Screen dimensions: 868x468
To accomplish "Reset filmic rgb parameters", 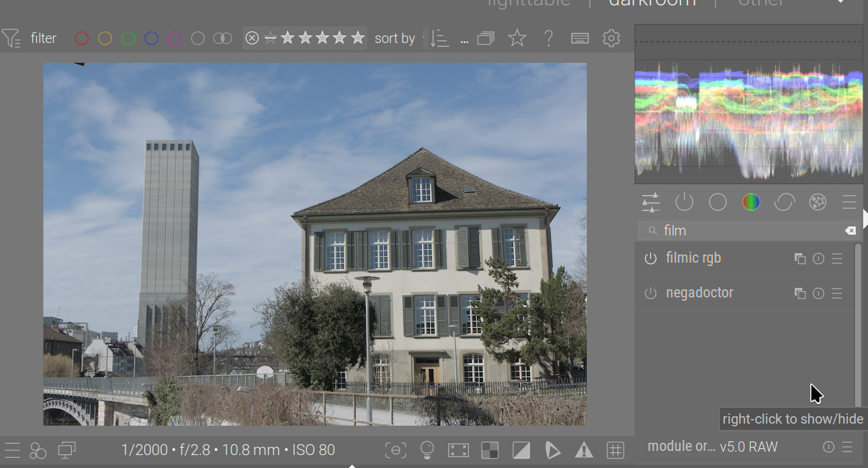I will click(819, 259).
